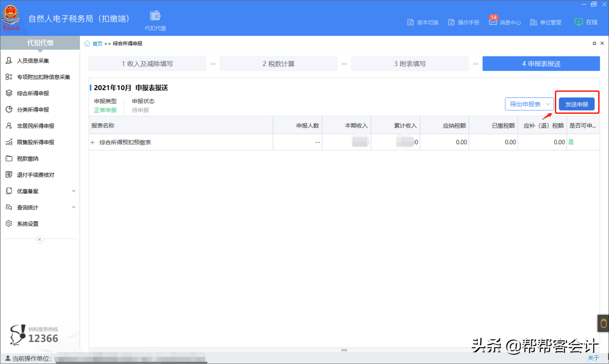Go to step 2 税款计算 tab
The width and height of the screenshot is (609, 364).
click(278, 64)
